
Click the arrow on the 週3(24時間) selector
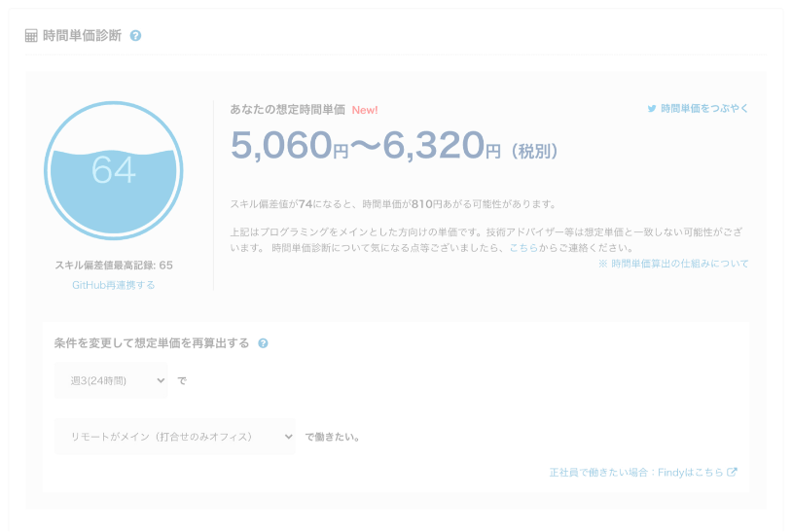point(161,380)
